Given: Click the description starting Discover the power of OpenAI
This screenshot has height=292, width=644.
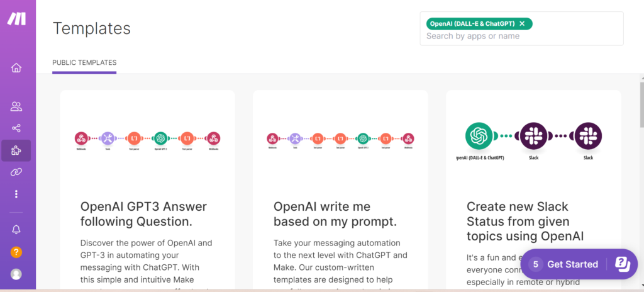Looking at the screenshot, I should pos(147,265).
